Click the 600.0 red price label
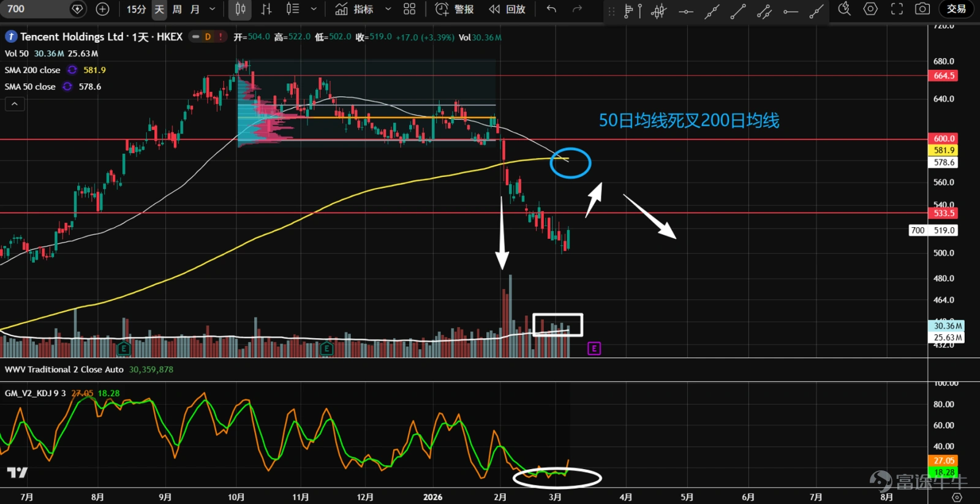 click(944, 138)
